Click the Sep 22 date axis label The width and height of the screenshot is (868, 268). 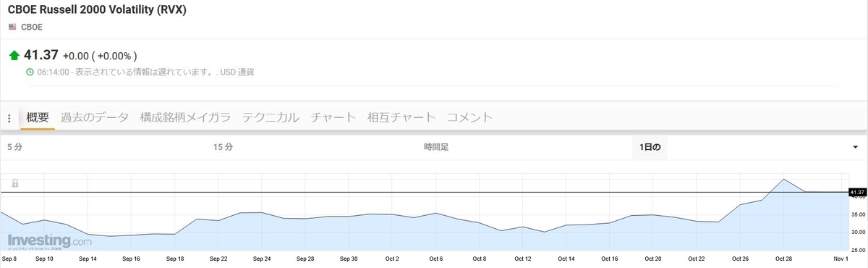(218, 258)
